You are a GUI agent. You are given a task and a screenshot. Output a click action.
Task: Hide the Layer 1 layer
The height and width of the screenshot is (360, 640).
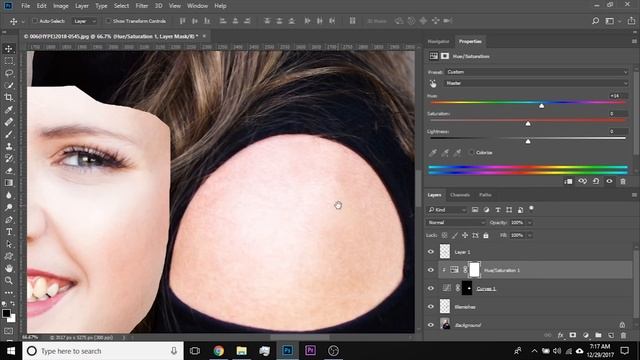431,252
